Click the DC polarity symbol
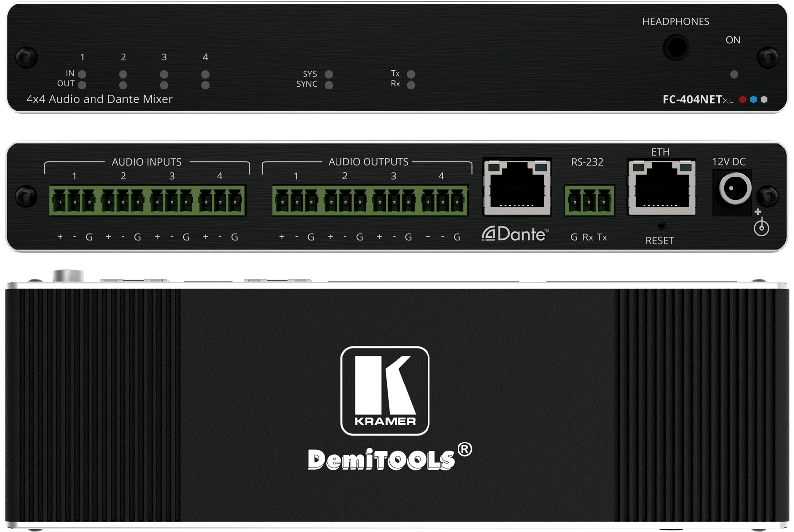 point(761,222)
